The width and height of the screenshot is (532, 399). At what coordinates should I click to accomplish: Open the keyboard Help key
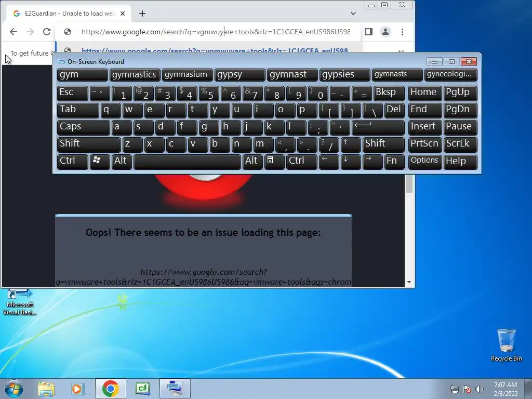pos(460,162)
